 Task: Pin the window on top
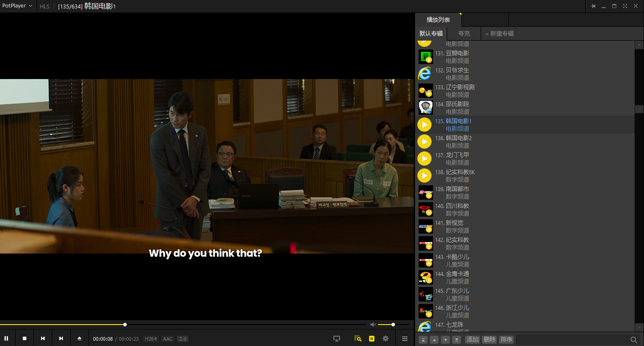pos(593,6)
